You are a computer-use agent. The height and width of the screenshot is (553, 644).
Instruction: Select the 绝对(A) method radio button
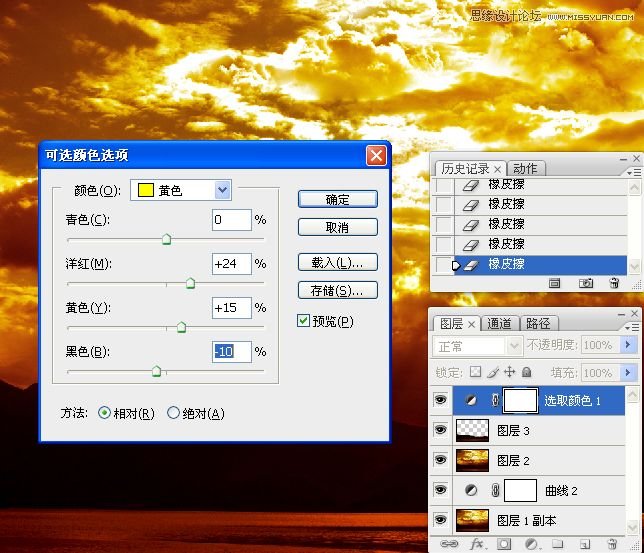coord(173,412)
